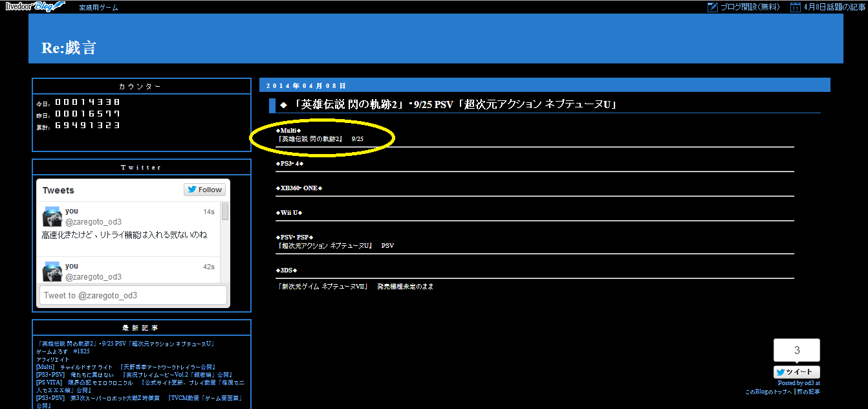Click the ツイート share button
868x409 pixels.
(797, 372)
